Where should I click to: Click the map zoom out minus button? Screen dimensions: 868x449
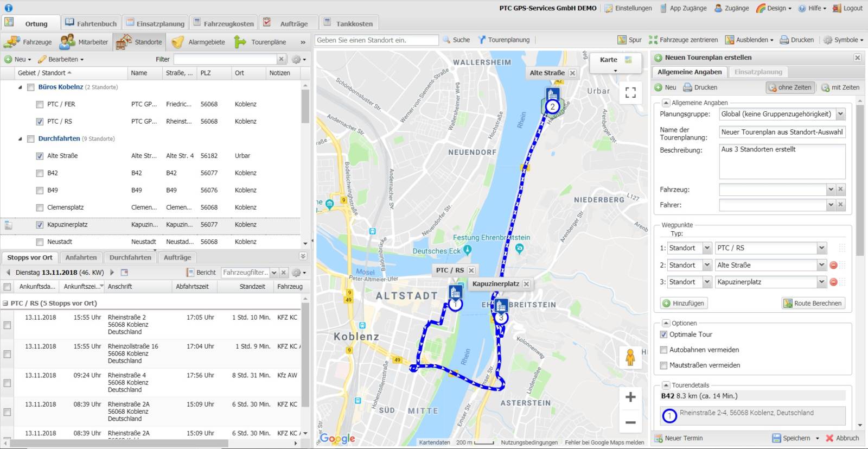point(630,422)
